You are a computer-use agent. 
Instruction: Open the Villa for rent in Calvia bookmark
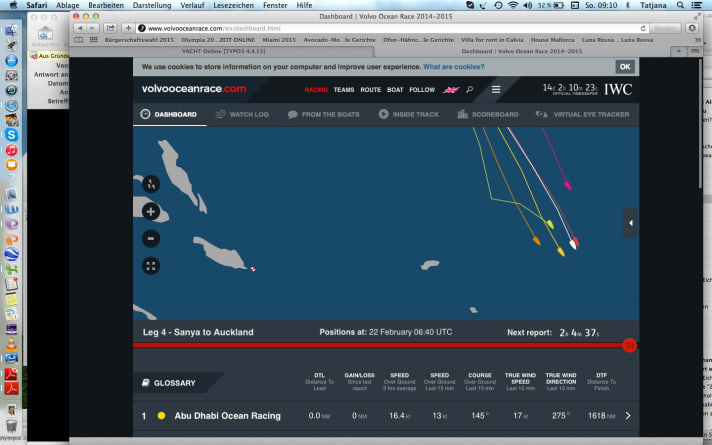click(492, 40)
